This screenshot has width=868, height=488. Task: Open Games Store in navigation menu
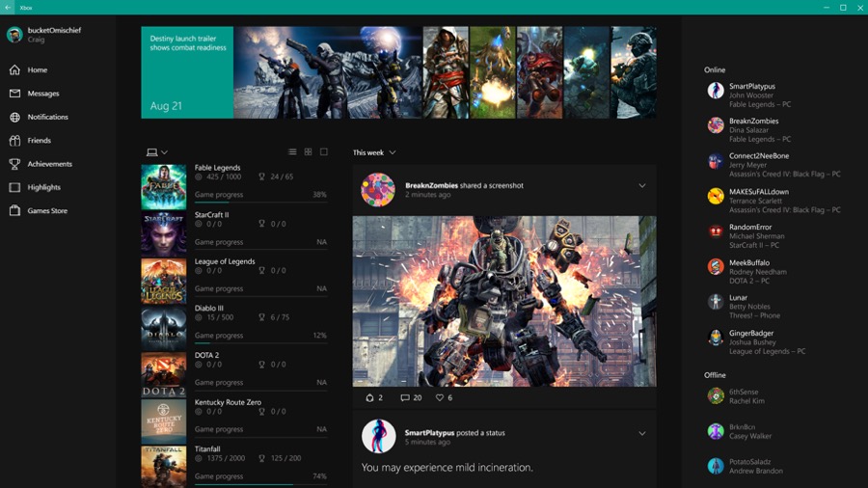click(47, 211)
